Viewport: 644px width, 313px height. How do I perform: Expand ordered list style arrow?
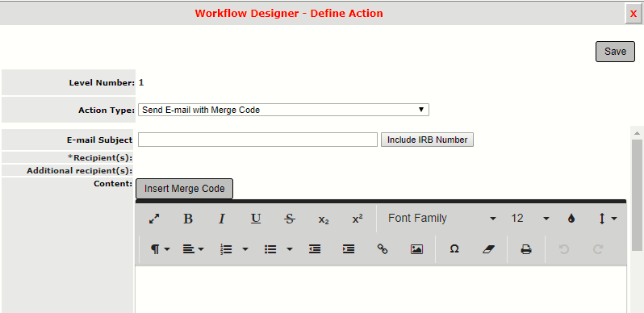pos(245,249)
